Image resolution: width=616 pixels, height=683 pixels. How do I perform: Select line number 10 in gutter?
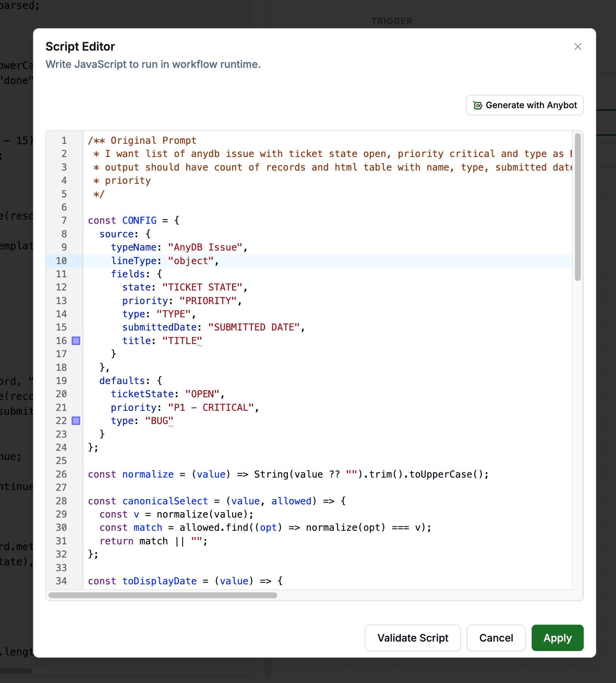(61, 261)
